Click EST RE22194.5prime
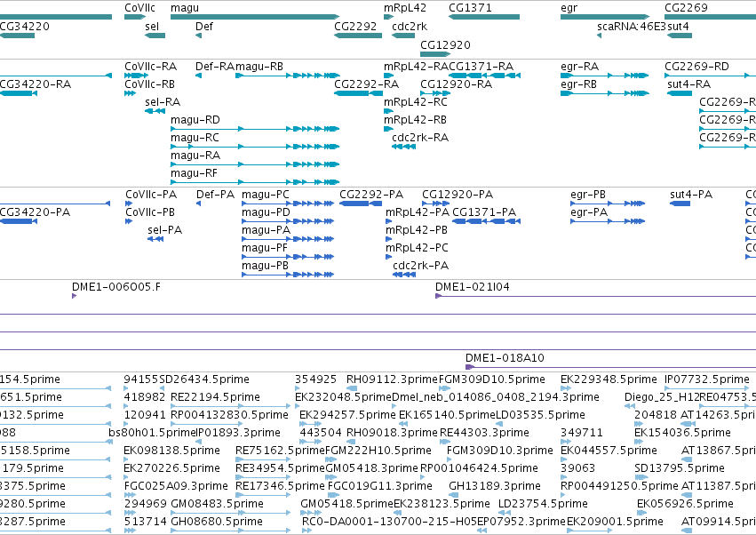756x535 pixels. pyautogui.click(x=231, y=406)
